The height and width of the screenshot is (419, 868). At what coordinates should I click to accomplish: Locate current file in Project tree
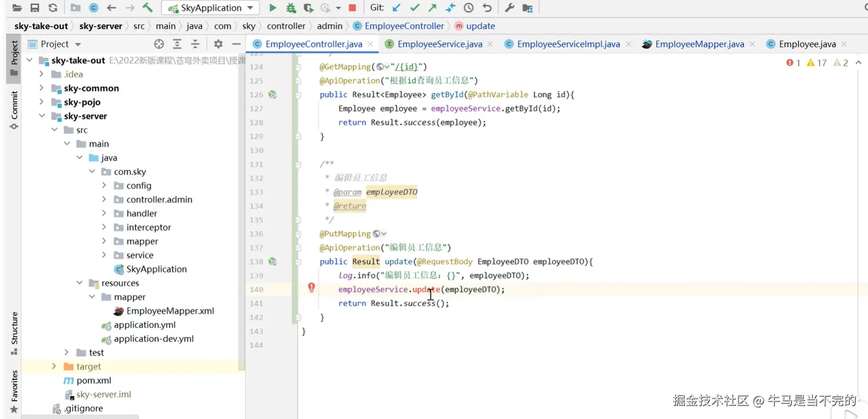(159, 44)
